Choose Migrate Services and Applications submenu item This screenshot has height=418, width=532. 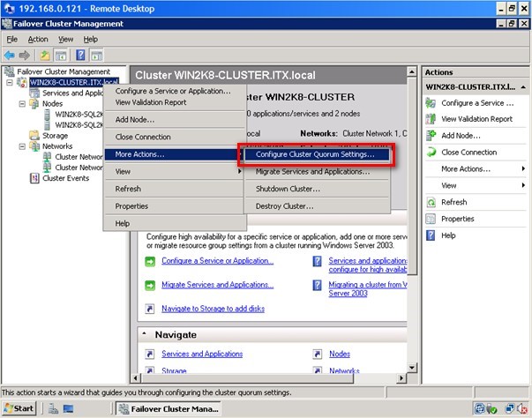(317, 172)
